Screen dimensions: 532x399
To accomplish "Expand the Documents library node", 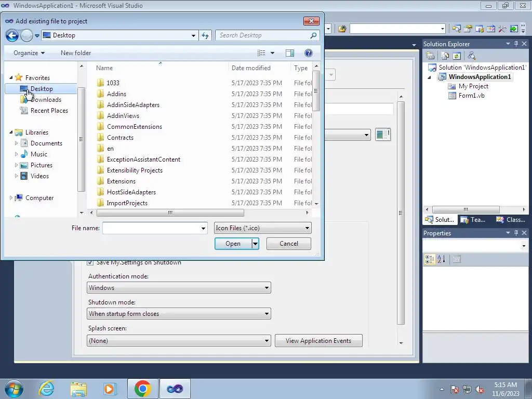I will (x=16, y=143).
